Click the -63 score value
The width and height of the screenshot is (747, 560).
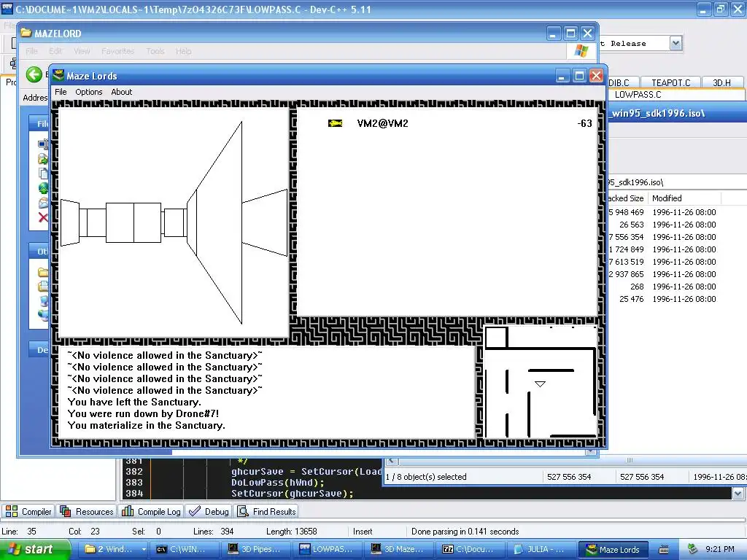pyautogui.click(x=584, y=123)
